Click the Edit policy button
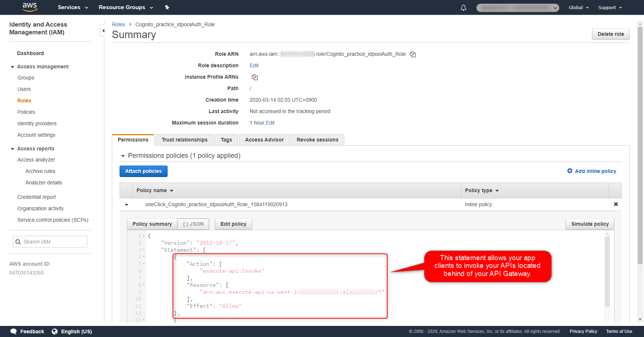Viewport: 644px width, 337px height. (233, 224)
